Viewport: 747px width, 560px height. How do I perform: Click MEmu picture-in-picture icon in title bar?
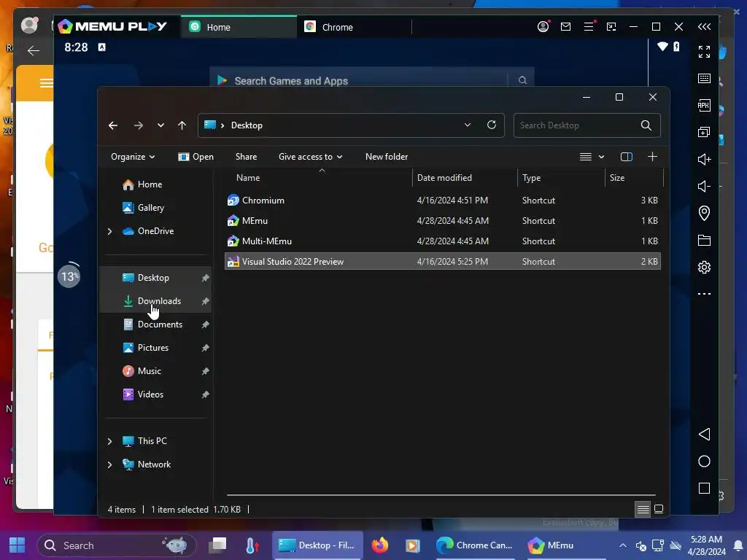click(x=611, y=27)
